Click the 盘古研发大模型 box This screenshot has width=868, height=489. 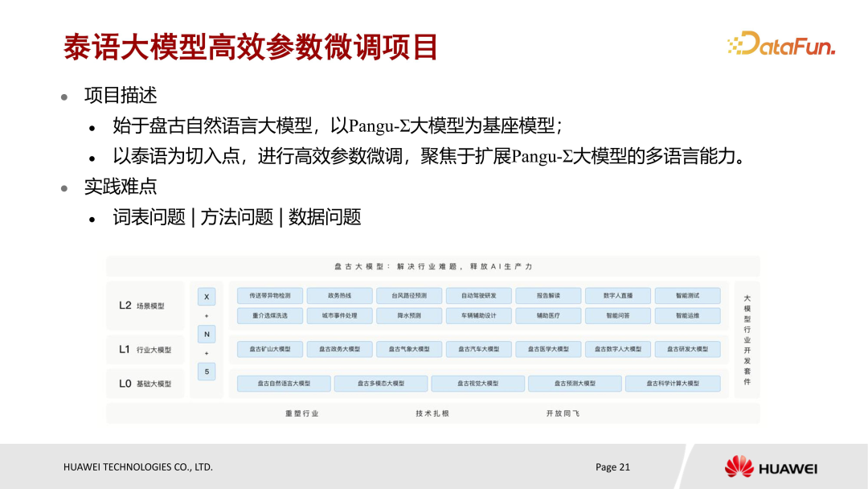[687, 349]
